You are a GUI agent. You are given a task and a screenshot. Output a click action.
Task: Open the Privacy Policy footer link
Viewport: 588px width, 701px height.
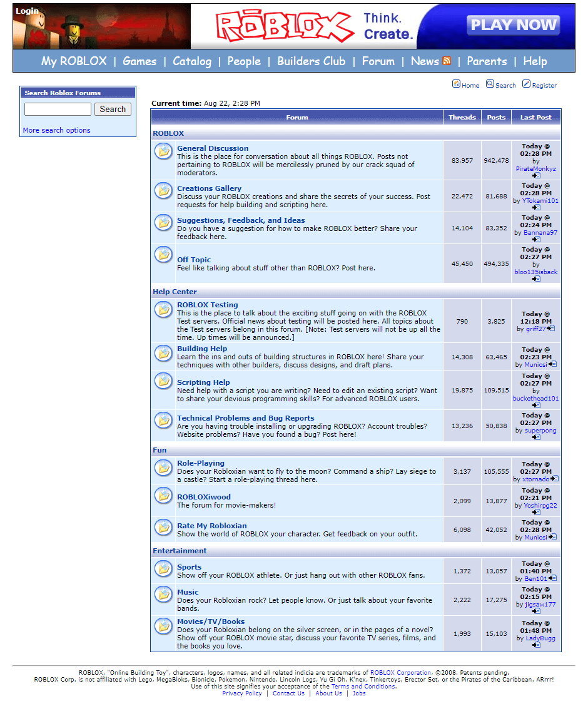point(242,693)
